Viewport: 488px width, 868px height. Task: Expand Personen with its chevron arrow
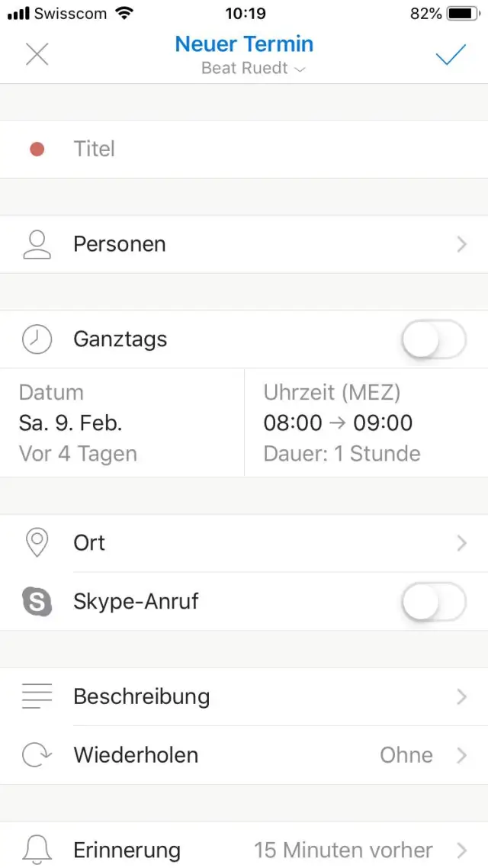461,244
